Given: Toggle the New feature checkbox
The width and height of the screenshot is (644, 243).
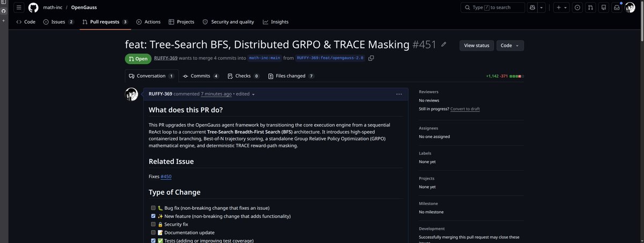Looking at the screenshot, I should pos(153,216).
